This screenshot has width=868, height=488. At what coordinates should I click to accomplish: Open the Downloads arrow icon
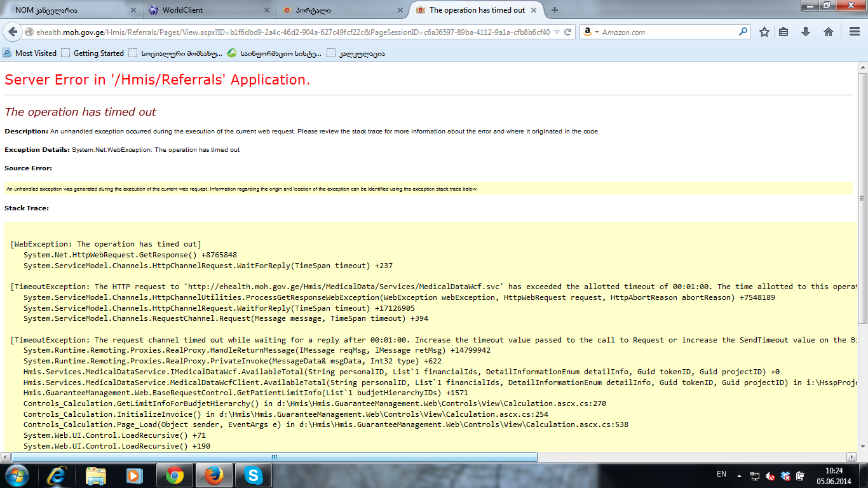coord(806,32)
